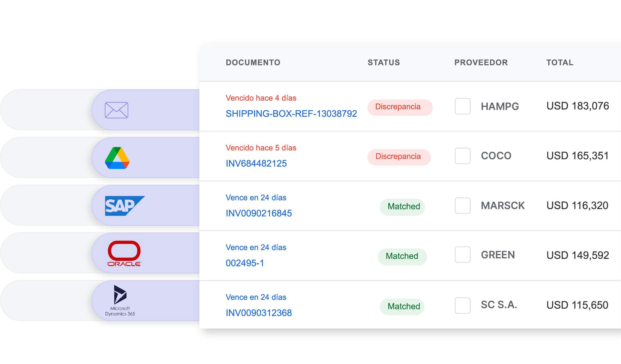
Task: Click the SAP logo icon
Action: [124, 206]
